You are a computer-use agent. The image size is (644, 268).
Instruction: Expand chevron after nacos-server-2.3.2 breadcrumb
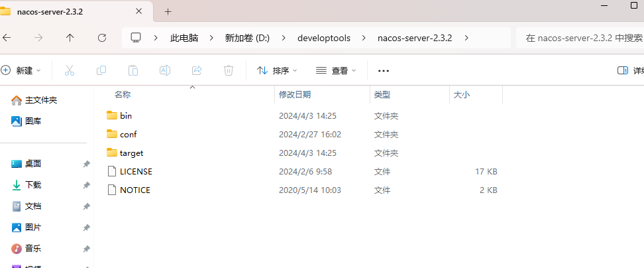pyautogui.click(x=466, y=38)
